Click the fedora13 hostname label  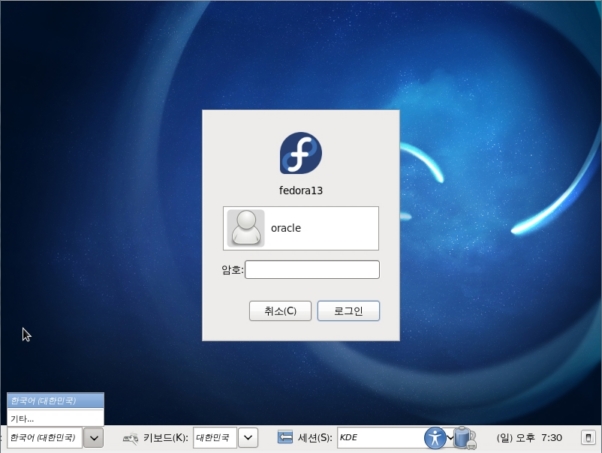click(301, 190)
